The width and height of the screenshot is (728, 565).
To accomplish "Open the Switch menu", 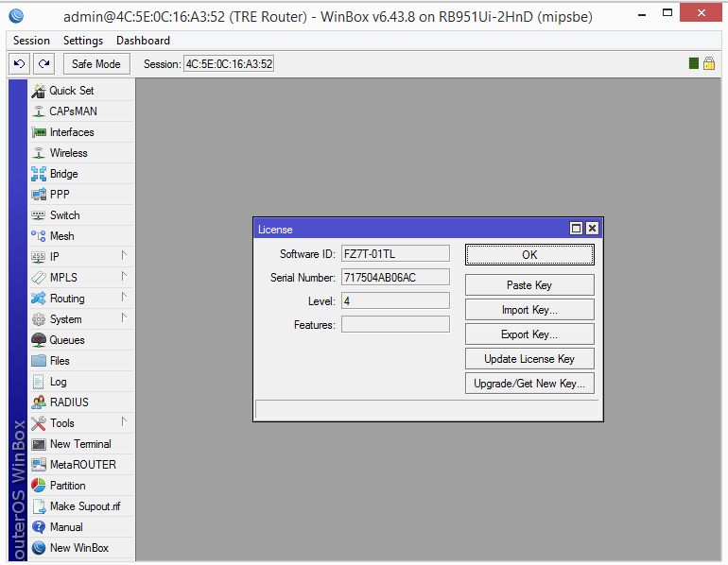I will coord(81,215).
